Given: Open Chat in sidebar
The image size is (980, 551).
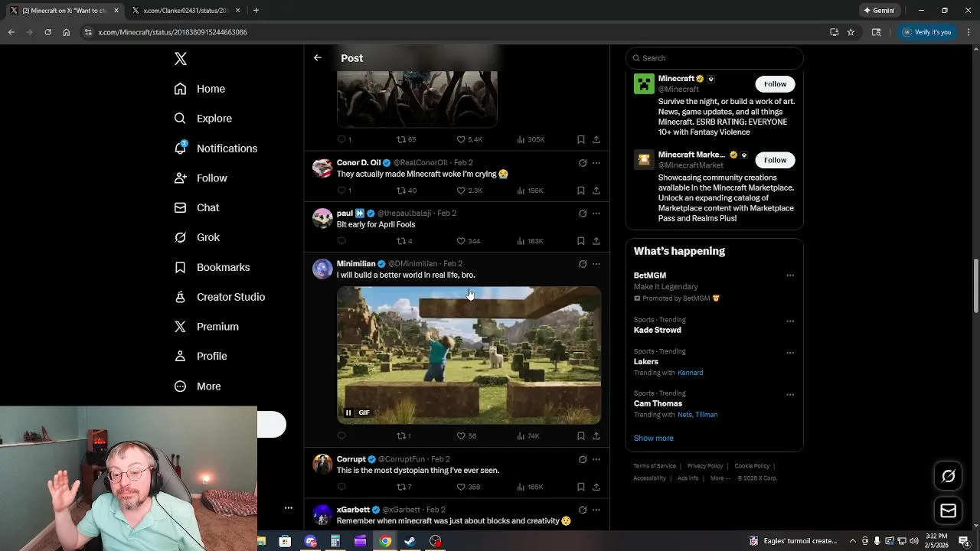Looking at the screenshot, I should (x=197, y=207).
